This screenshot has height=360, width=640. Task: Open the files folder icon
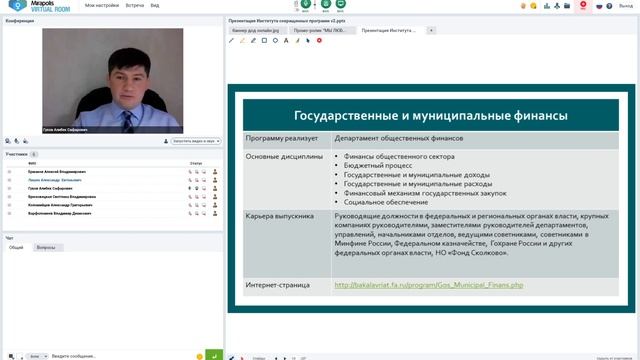(x=567, y=6)
